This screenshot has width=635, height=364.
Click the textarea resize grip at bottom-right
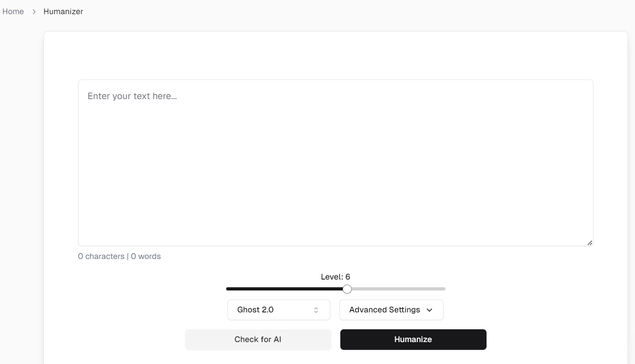590,243
